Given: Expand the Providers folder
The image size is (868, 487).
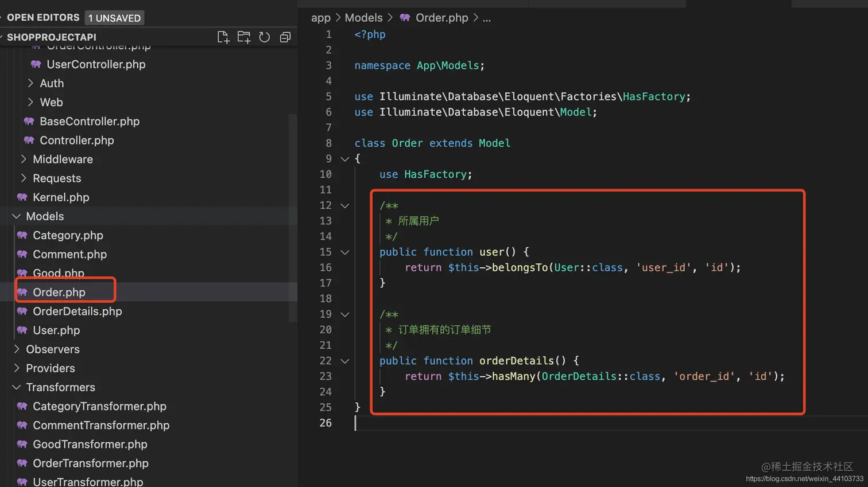Looking at the screenshot, I should 51,368.
